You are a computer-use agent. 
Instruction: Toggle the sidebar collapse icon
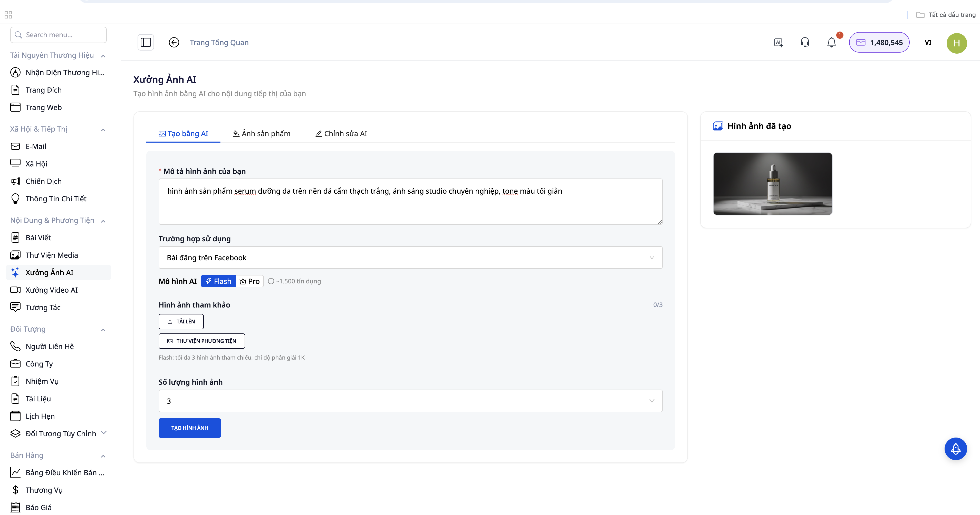pyautogui.click(x=146, y=42)
